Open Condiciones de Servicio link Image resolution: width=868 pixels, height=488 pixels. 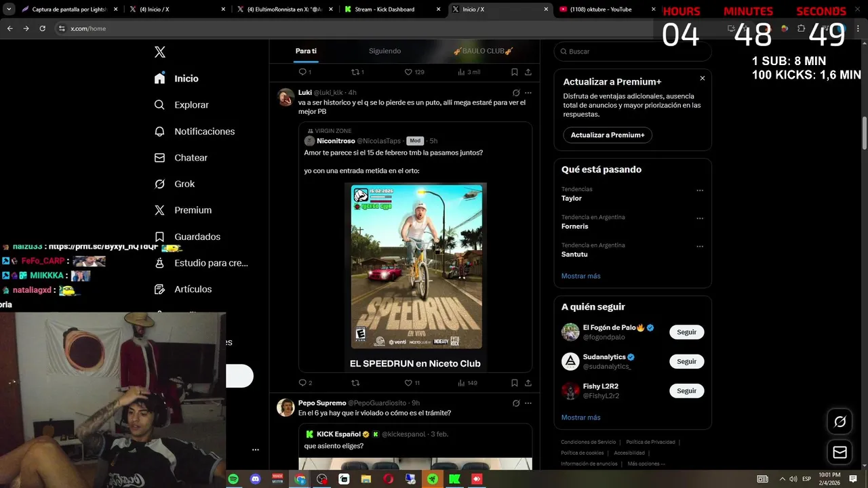click(x=589, y=442)
